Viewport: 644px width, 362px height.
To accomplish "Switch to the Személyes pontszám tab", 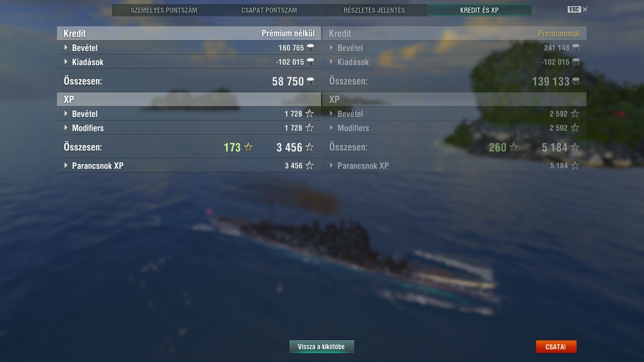I will coord(164,10).
